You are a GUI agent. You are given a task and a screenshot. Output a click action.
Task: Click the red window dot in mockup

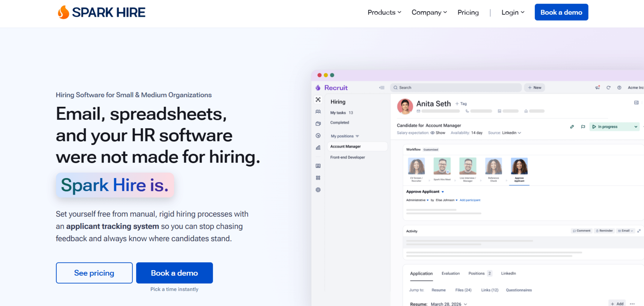tap(319, 75)
